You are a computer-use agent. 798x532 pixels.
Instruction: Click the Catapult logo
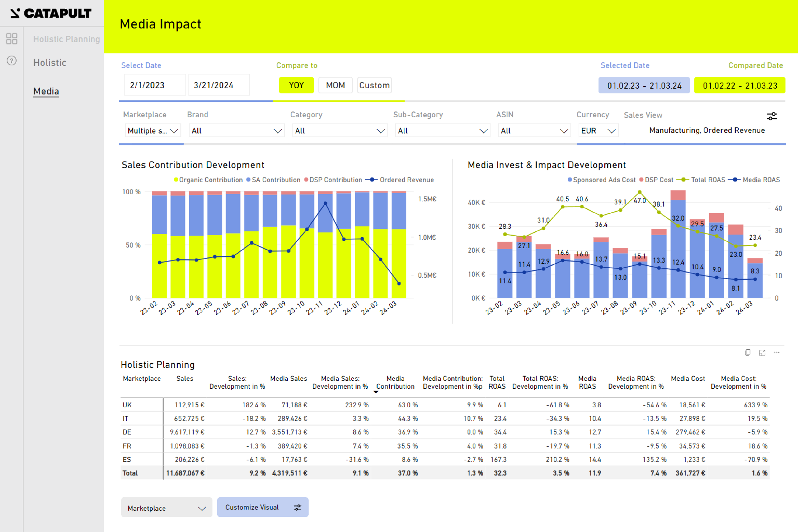tap(51, 13)
